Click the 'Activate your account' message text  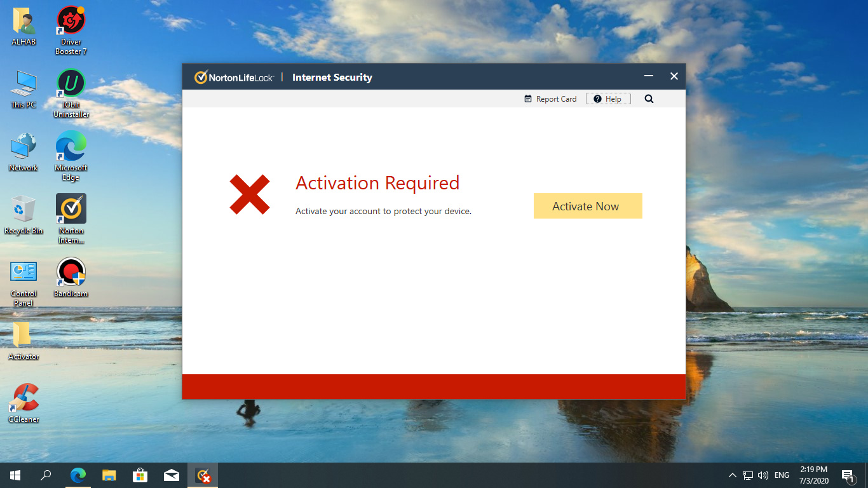click(x=383, y=211)
